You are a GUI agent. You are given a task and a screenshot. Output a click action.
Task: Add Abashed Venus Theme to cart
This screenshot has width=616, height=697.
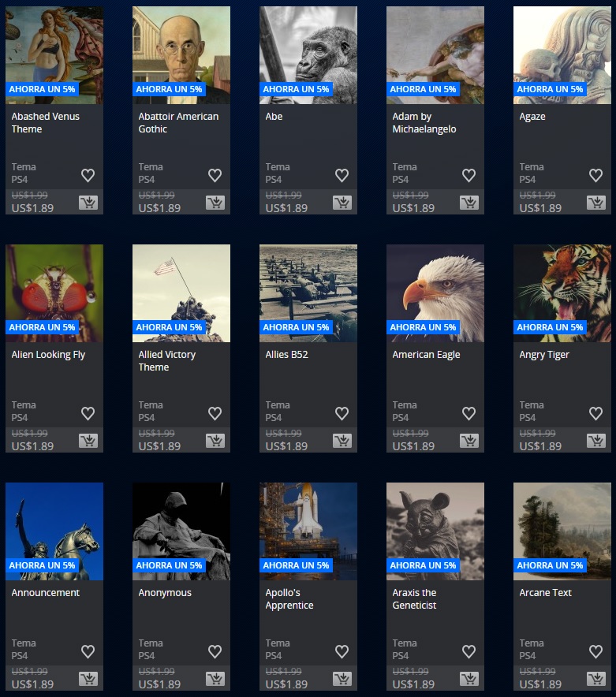(x=88, y=203)
